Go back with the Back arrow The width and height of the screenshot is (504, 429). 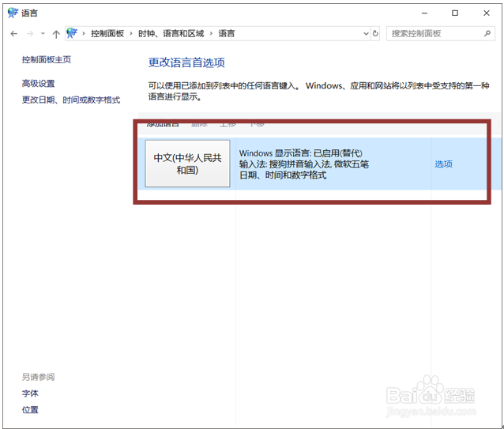click(13, 34)
